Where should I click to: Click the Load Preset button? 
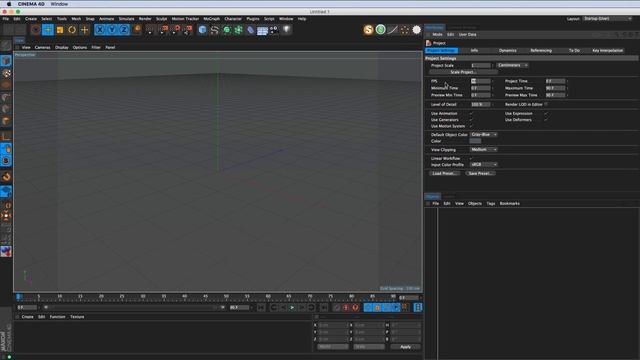[444, 173]
